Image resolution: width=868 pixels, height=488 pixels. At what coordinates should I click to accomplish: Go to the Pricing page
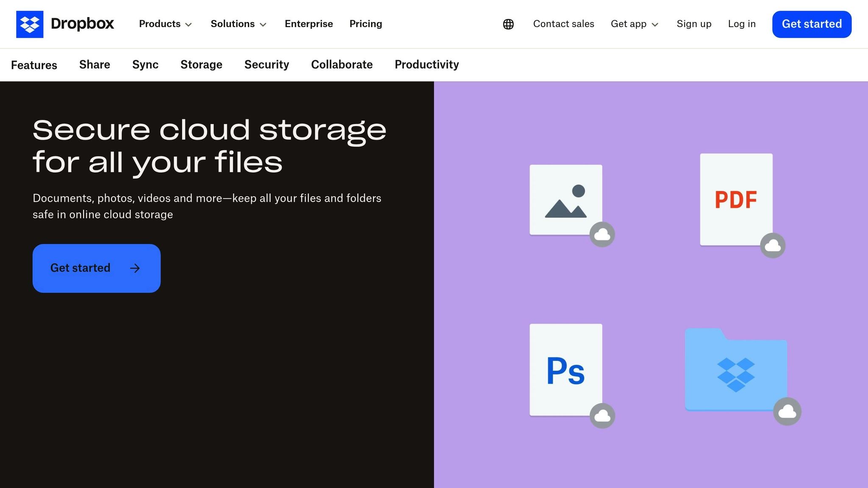point(366,24)
